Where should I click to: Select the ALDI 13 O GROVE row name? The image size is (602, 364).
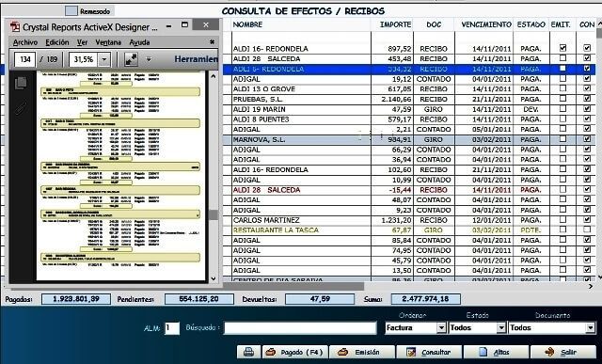tap(264, 89)
